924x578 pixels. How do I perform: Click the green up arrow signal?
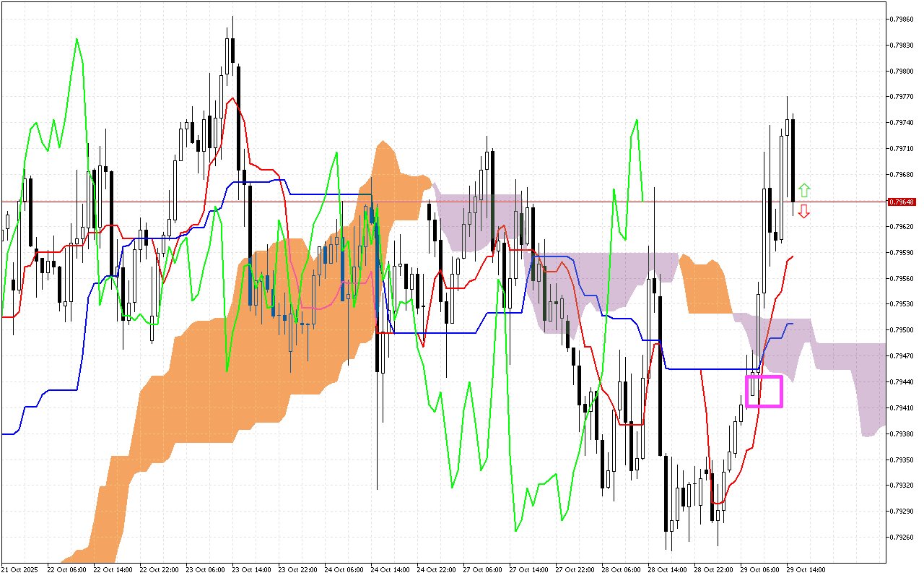(804, 191)
